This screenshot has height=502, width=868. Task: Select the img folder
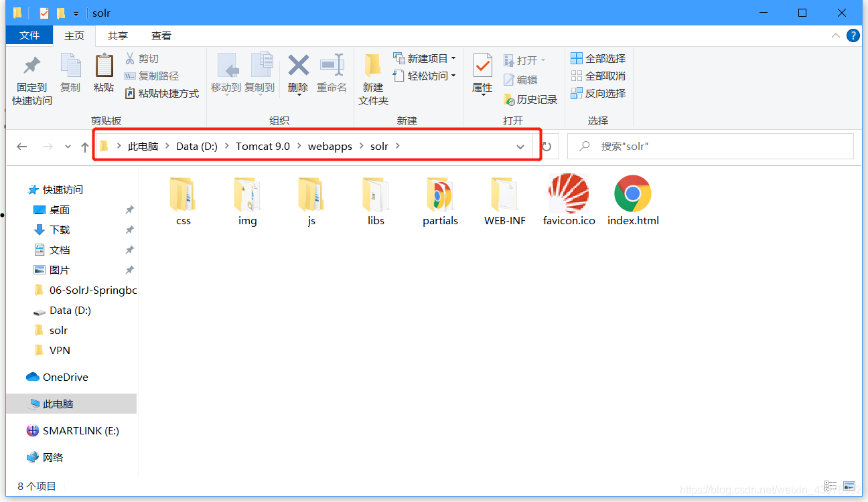(x=248, y=201)
